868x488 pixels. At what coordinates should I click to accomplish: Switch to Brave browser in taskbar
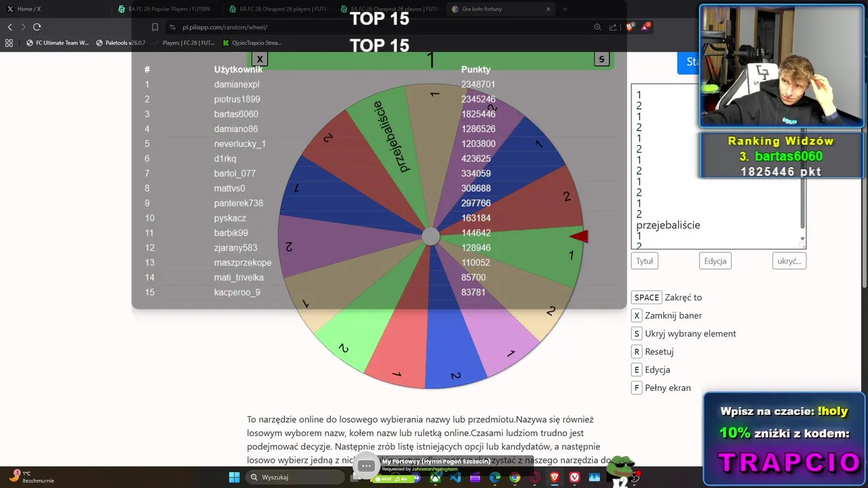(555, 477)
